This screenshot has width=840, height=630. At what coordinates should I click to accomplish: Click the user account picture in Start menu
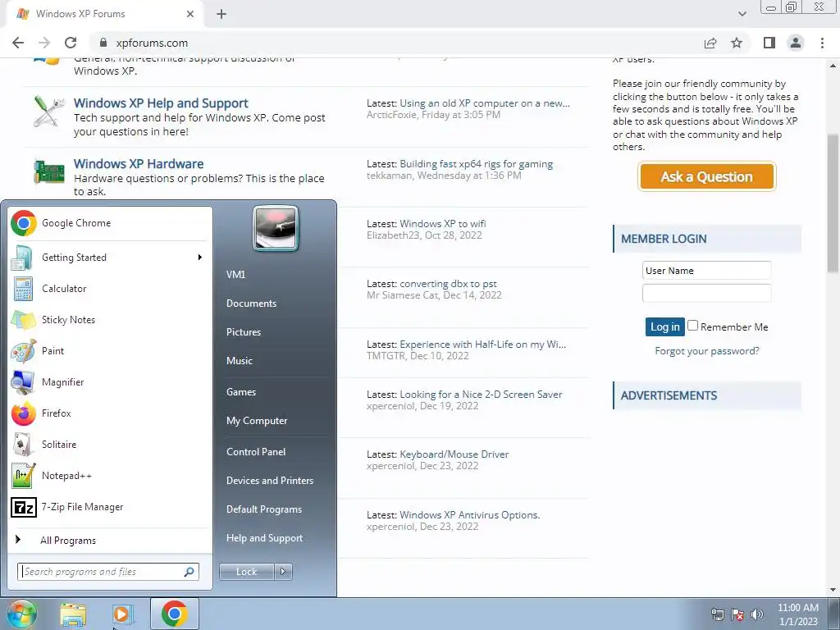276,229
